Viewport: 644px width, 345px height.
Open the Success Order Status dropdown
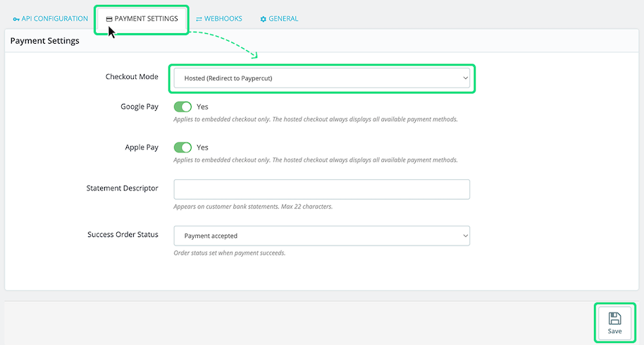[x=321, y=236]
